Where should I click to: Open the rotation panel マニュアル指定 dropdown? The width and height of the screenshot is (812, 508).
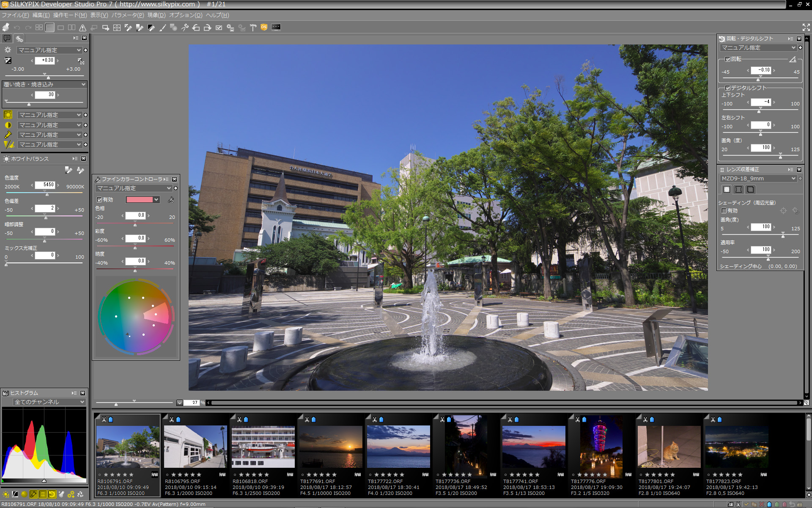(758, 48)
